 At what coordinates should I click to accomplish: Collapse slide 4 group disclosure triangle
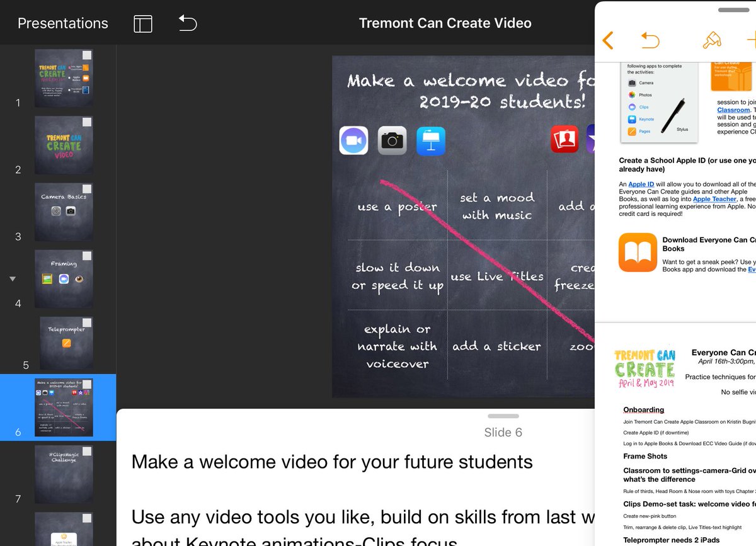[13, 279]
